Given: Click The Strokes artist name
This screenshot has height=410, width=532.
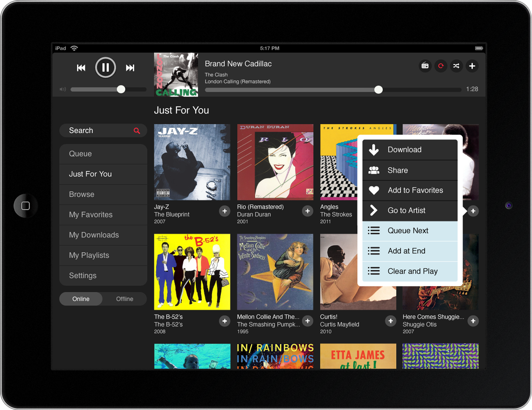Looking at the screenshot, I should coord(336,214).
